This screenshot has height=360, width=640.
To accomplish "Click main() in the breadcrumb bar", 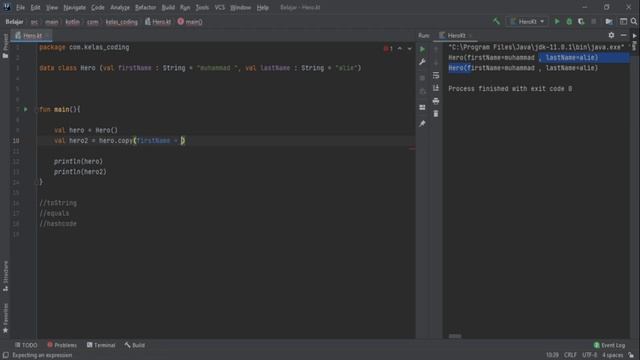I will pyautogui.click(x=190, y=22).
